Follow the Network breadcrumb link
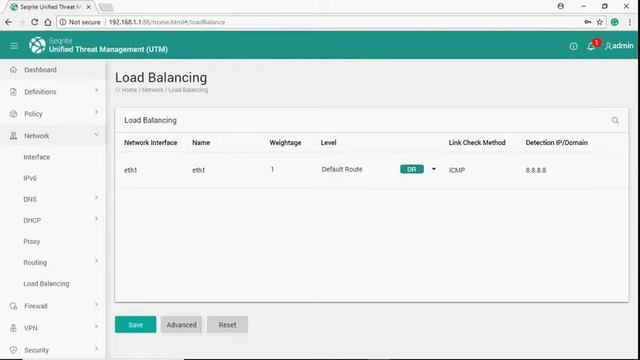The image size is (640, 360). 153,90
